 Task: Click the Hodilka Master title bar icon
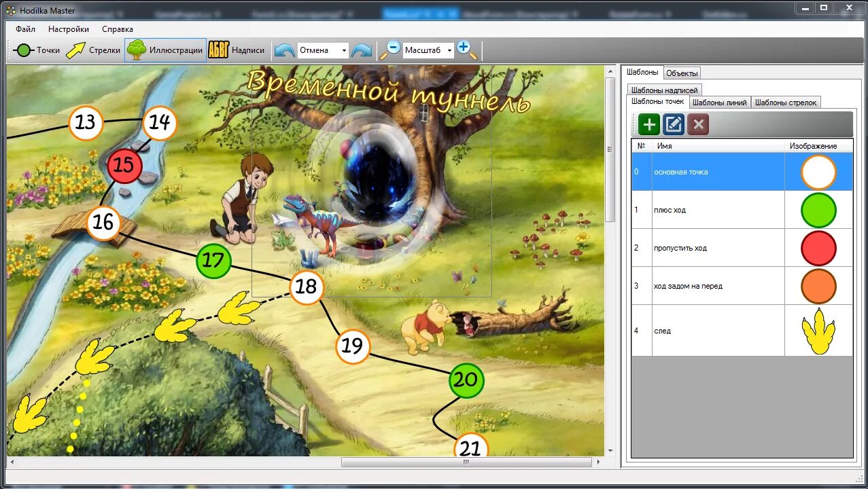[x=10, y=10]
